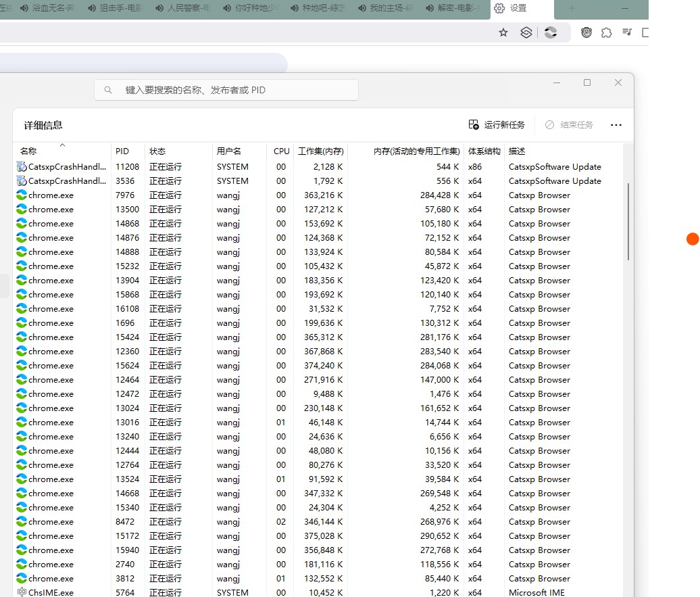This screenshot has height=597, width=700.
Task: Sort by the 用户名 column header
Action: [240, 151]
